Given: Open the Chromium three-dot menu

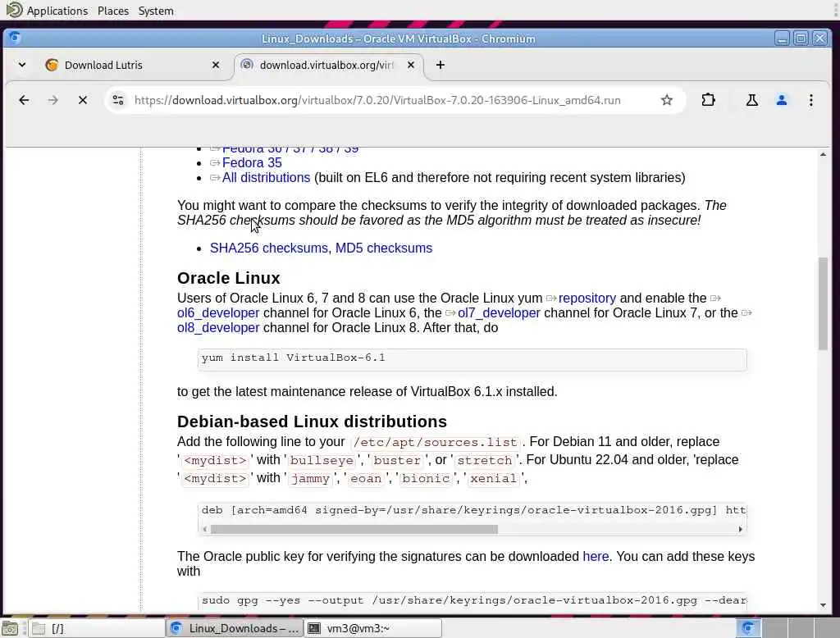Looking at the screenshot, I should (811, 100).
